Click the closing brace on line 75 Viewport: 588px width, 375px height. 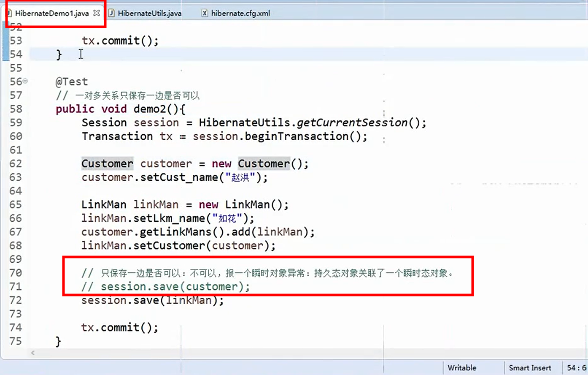[x=58, y=341]
